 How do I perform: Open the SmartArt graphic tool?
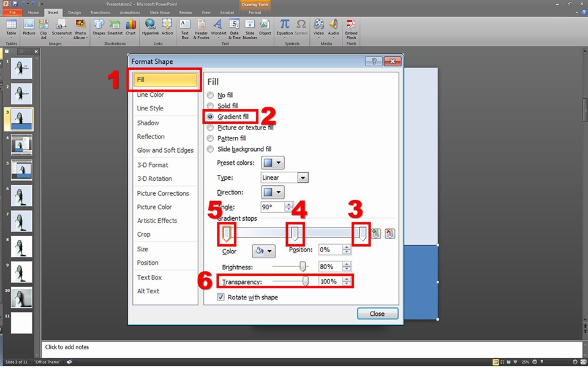[x=115, y=27]
